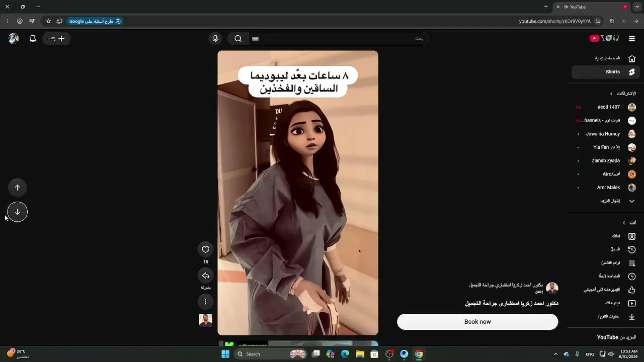Open playlists in the sidebar
Image resolution: width=644 pixels, height=362 pixels.
606,263
